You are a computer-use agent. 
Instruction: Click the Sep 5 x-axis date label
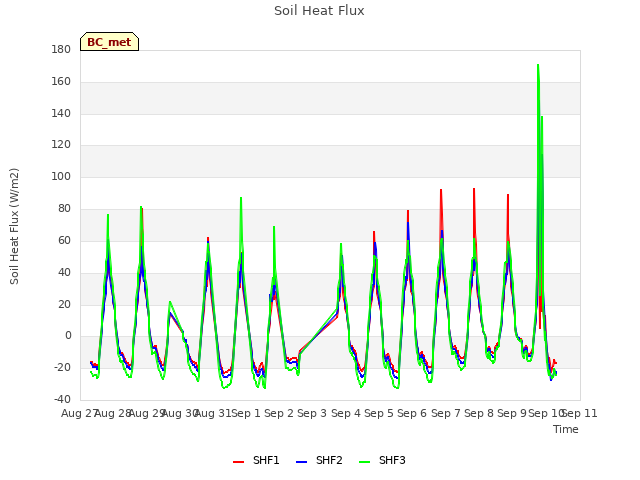pyautogui.click(x=379, y=413)
